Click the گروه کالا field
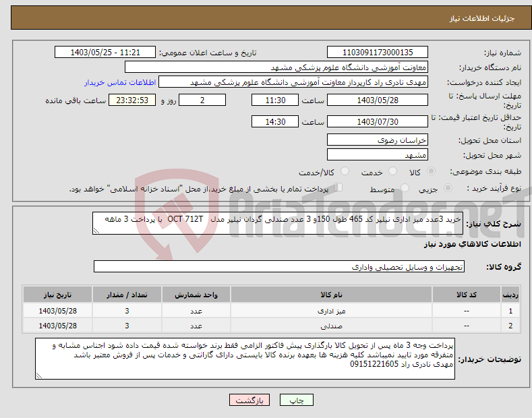Screen dimensions: 532x418 [279, 267]
